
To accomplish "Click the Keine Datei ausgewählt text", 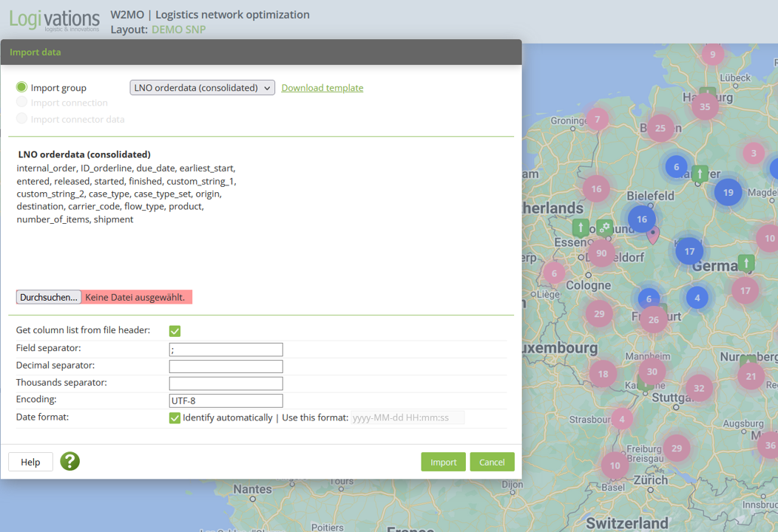I will tap(135, 297).
